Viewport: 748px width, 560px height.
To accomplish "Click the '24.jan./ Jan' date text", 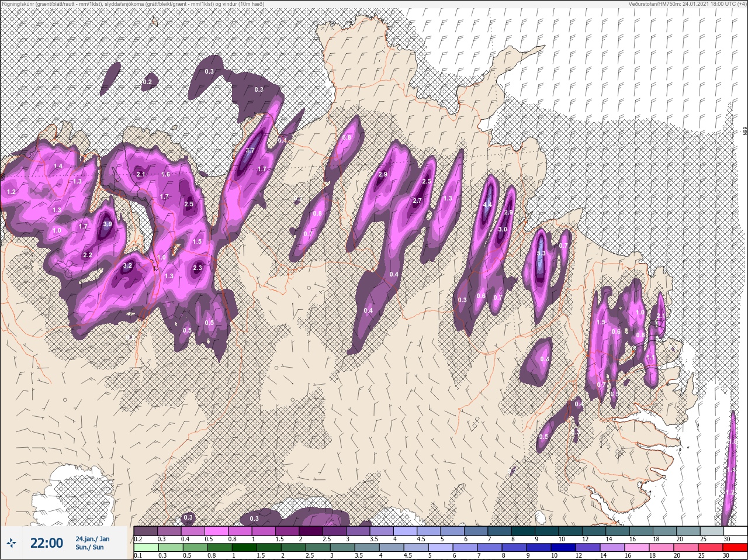I will 92,539.
